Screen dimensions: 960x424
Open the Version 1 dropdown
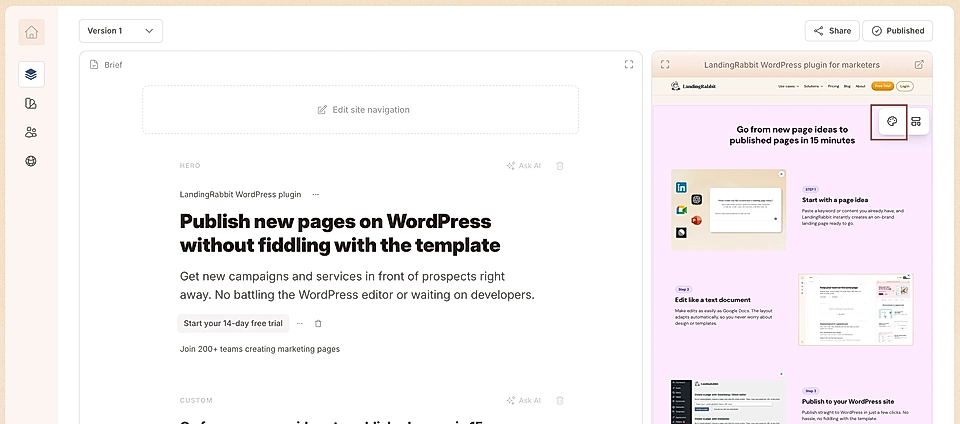(121, 31)
